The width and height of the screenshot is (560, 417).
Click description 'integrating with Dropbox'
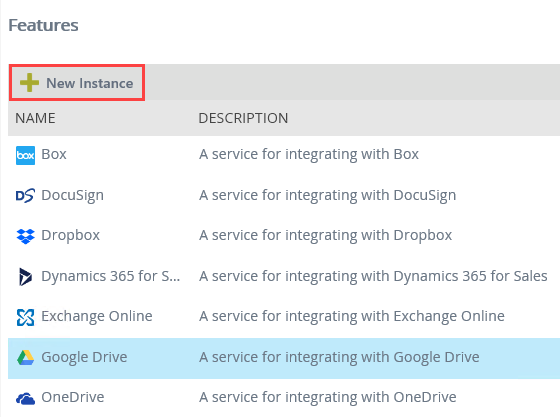coord(325,236)
